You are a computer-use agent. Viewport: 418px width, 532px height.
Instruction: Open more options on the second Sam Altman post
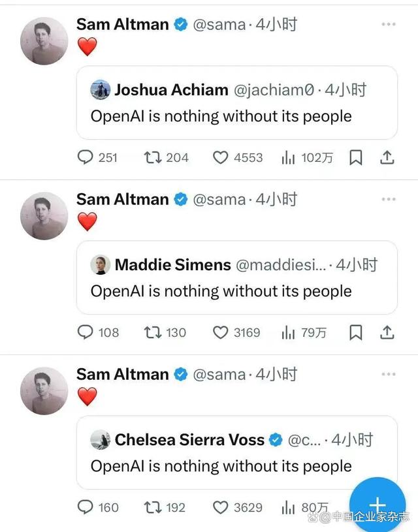click(x=389, y=199)
